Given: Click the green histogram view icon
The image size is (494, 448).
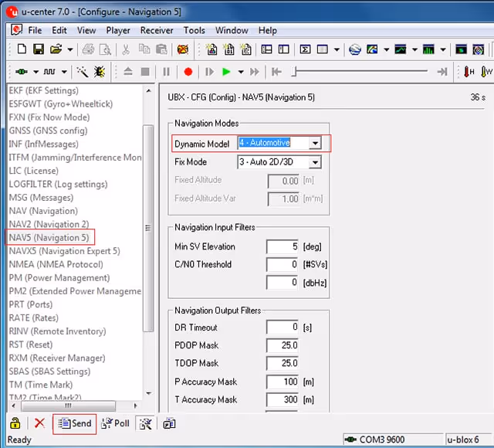Looking at the screenshot, I should [x=428, y=49].
